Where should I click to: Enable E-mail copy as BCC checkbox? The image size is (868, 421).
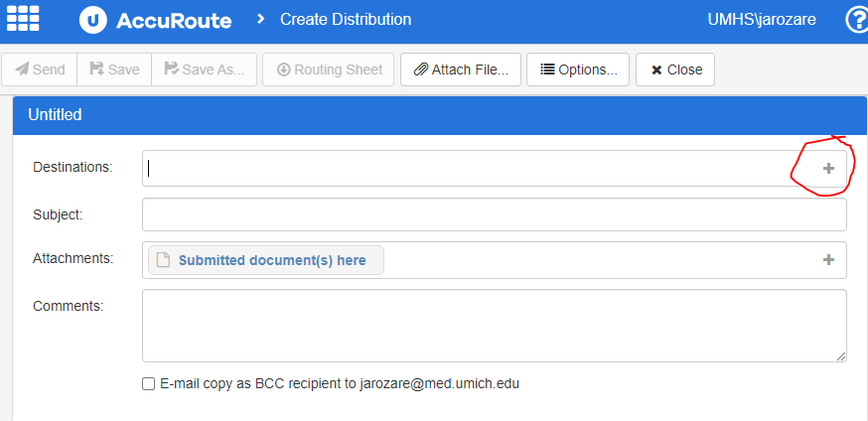(148, 383)
